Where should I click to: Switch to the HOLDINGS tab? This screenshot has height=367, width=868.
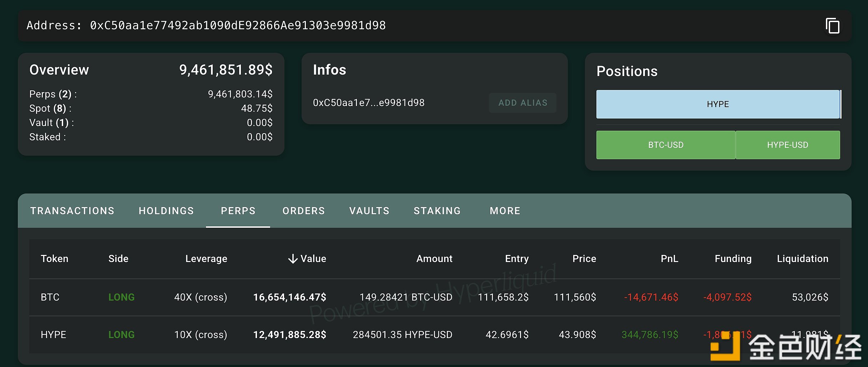pyautogui.click(x=166, y=211)
